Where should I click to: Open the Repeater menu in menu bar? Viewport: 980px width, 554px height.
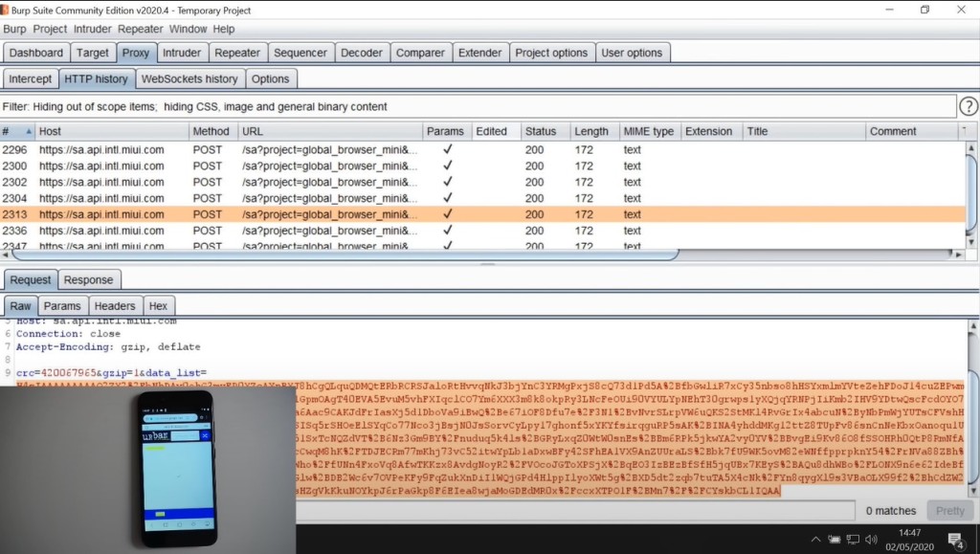(x=141, y=29)
